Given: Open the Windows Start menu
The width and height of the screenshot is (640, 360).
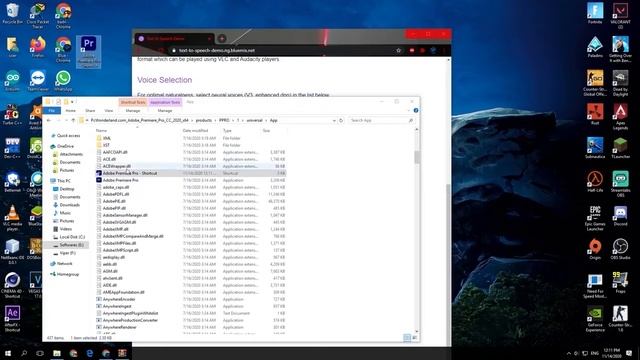Looking at the screenshot, I should 8,353.
